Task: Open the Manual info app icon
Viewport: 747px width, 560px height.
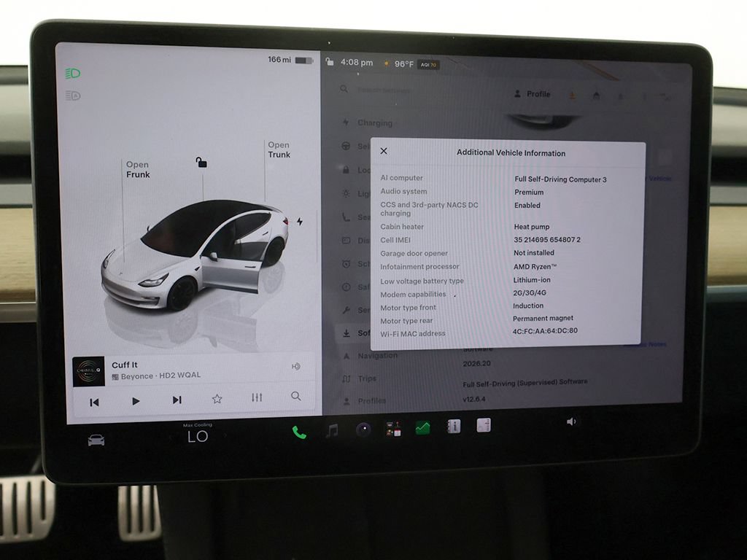Action: [454, 426]
